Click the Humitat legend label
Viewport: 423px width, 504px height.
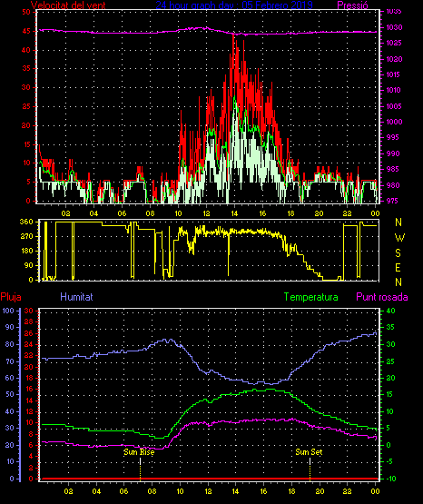click(76, 297)
